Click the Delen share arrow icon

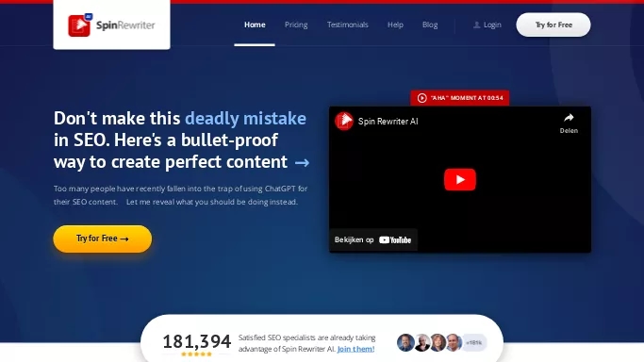[569, 118]
